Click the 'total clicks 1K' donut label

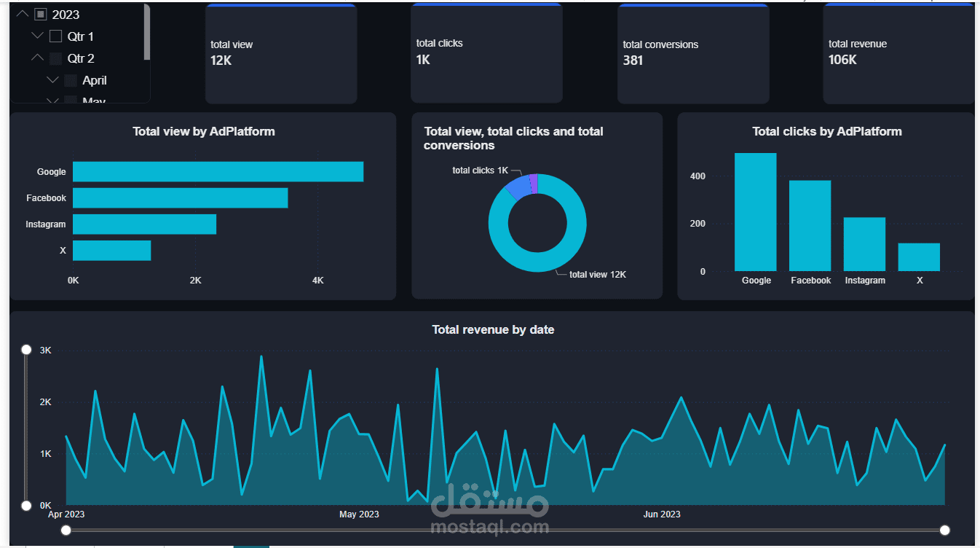[x=480, y=171]
